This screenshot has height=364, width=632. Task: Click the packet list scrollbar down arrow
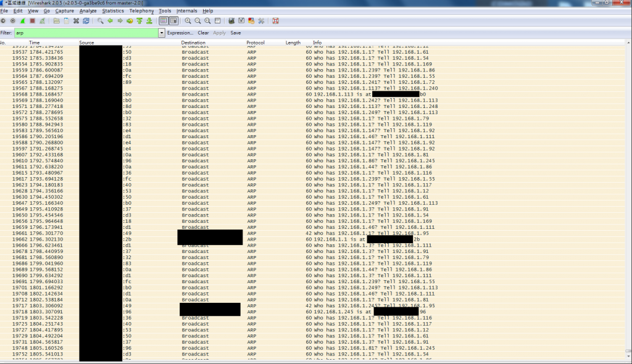628,357
